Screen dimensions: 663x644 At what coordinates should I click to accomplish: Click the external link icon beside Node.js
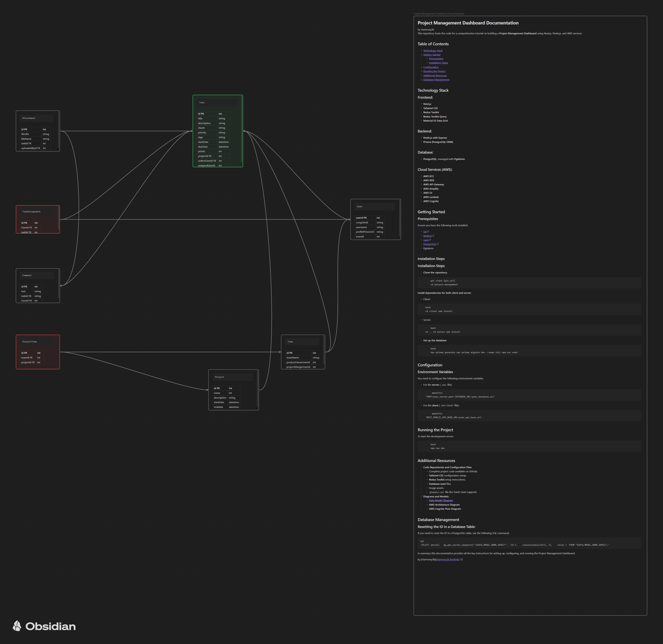click(433, 236)
